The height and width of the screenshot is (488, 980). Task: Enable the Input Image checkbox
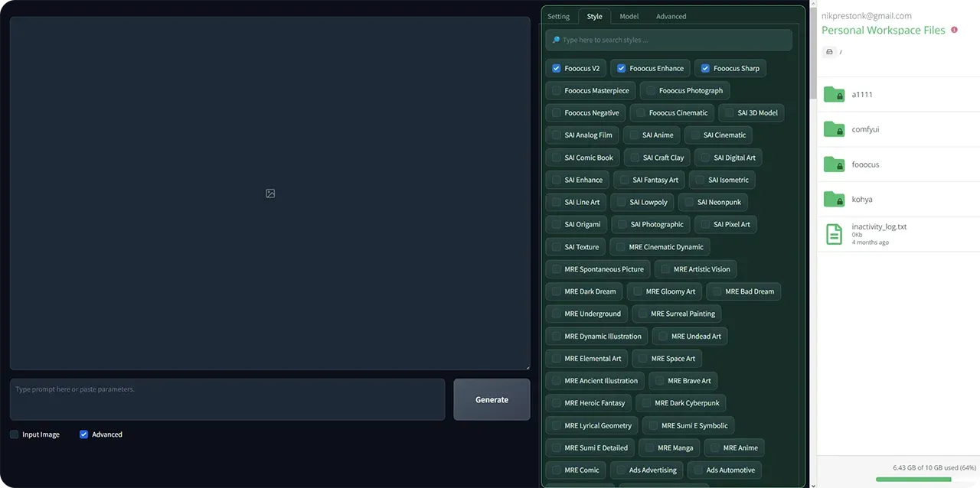click(x=13, y=434)
